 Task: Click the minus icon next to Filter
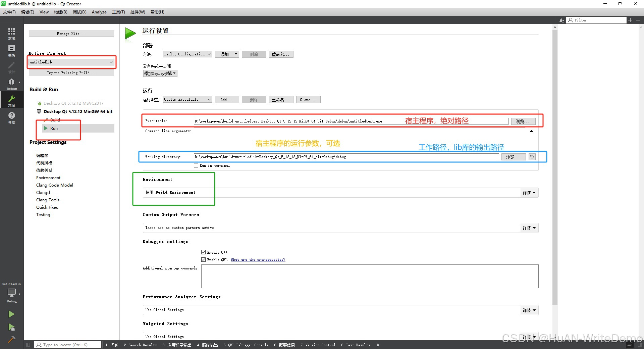(x=638, y=20)
